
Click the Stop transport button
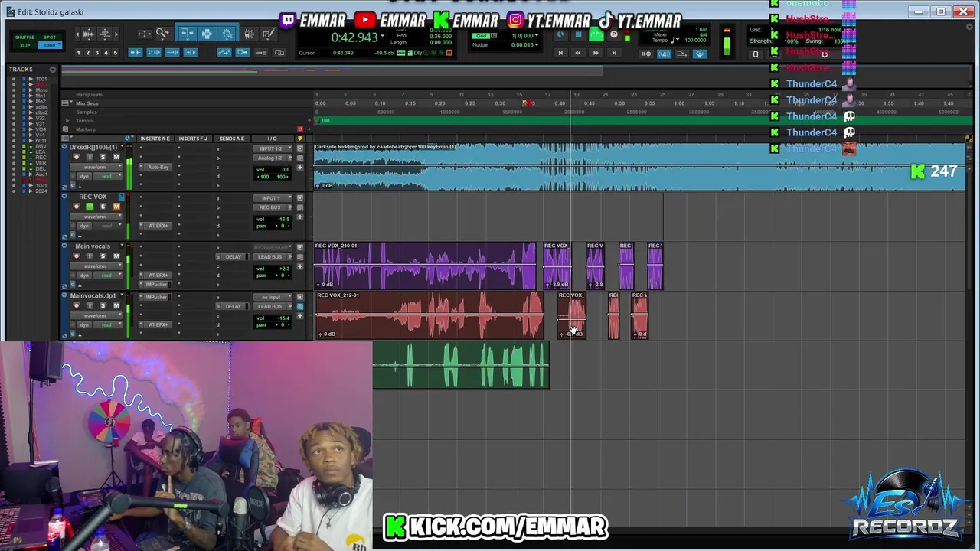coord(578,35)
